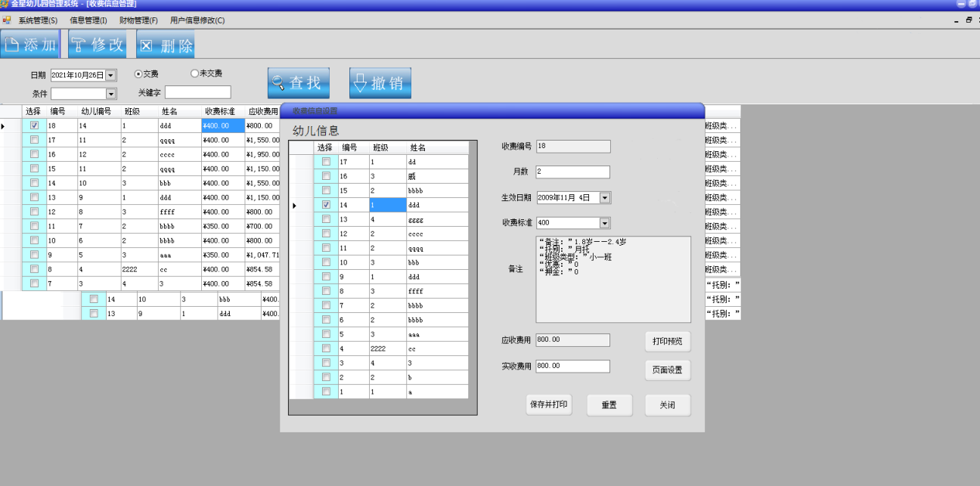Click the 撤销 (Undo) arrow button
Image resolution: width=980 pixels, height=486 pixels.
(x=380, y=83)
